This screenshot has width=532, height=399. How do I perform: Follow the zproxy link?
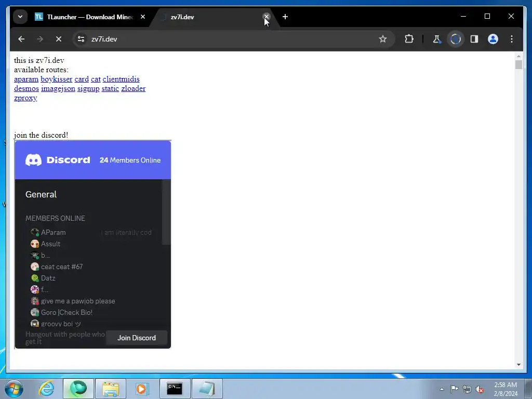25,98
